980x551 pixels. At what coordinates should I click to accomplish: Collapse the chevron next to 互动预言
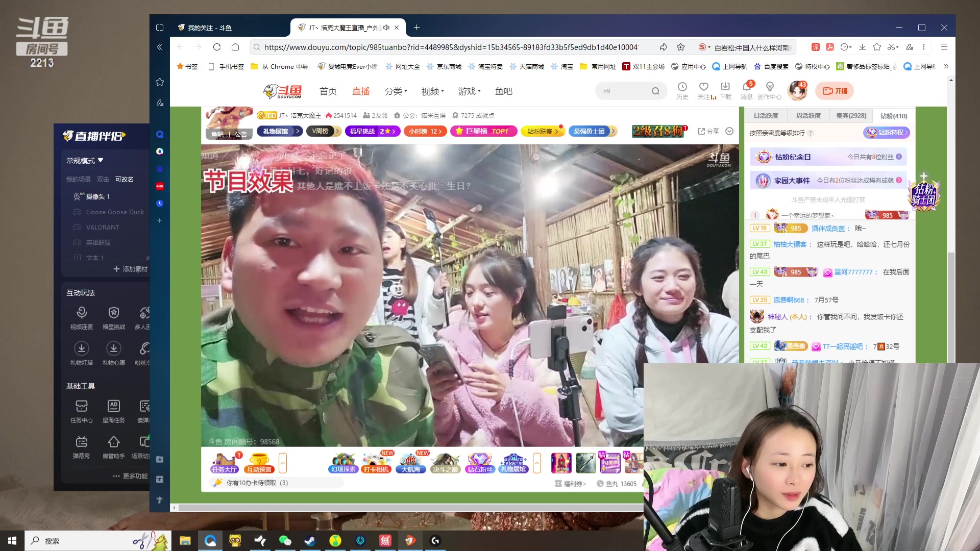[283, 463]
